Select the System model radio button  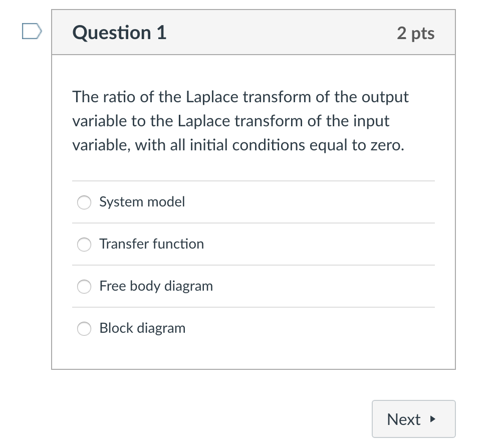[84, 202]
